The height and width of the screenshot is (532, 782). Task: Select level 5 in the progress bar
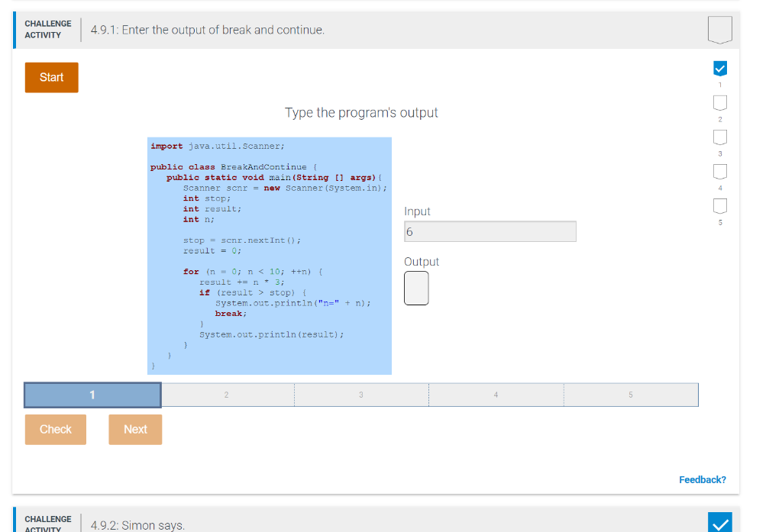pyautogui.click(x=631, y=395)
